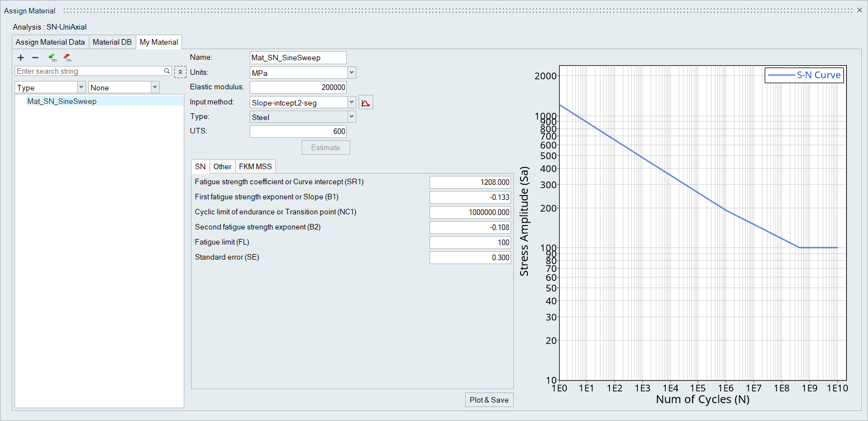Click the Plot & Save button
Viewport: 868px width, 421px height.
(x=489, y=400)
